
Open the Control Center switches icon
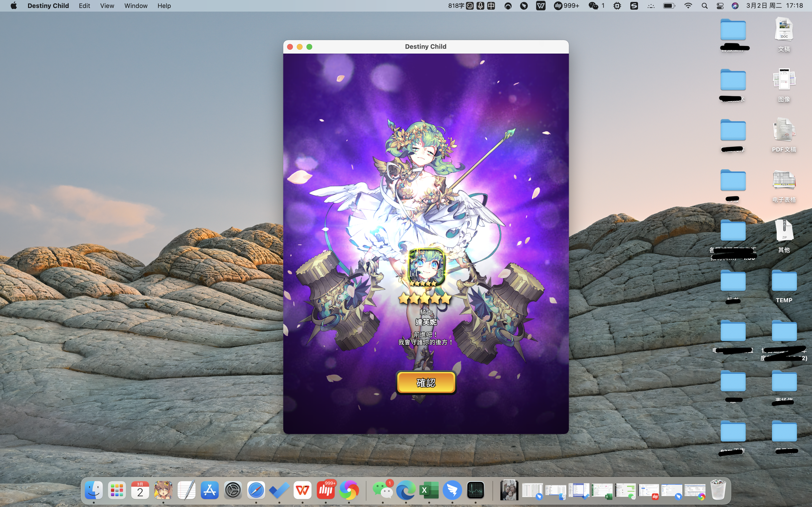pyautogui.click(x=720, y=6)
